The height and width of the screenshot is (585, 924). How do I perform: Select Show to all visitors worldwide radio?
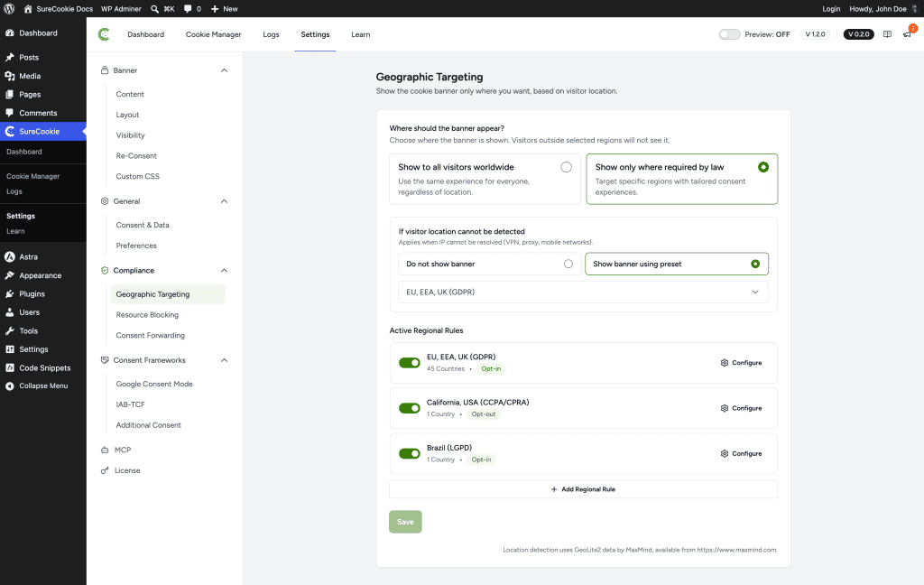567,167
